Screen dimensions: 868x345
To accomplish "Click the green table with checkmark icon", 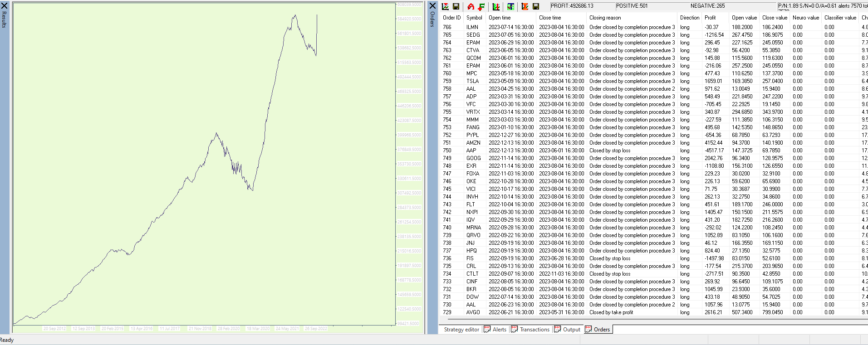I will point(510,6).
